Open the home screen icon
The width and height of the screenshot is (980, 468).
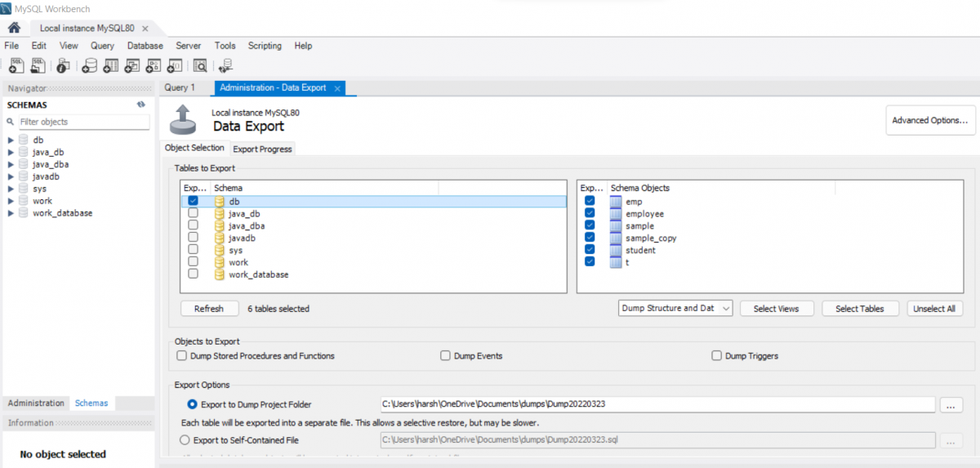click(x=14, y=28)
